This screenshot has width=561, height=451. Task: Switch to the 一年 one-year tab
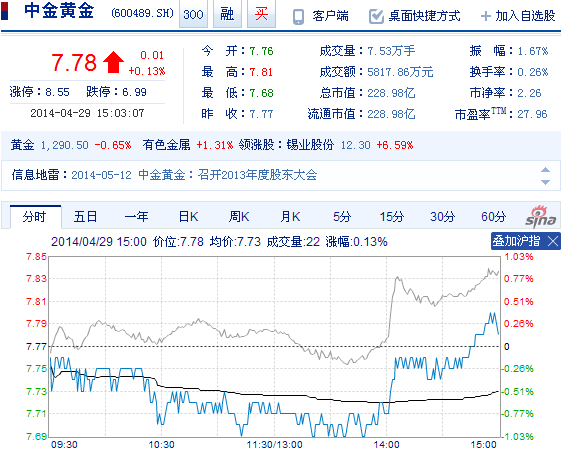pos(136,217)
